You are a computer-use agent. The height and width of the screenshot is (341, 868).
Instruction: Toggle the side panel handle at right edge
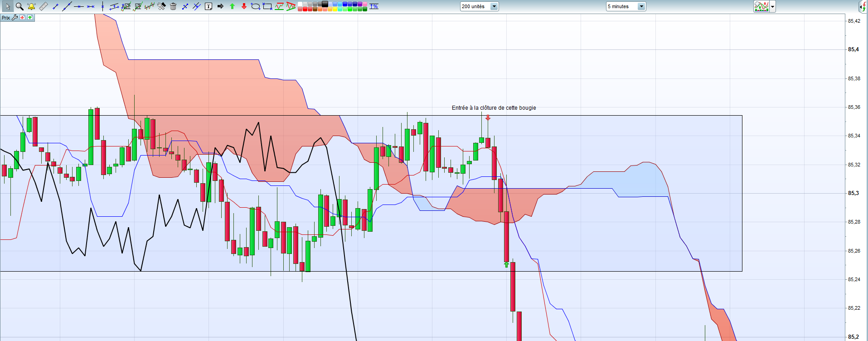tap(863, 6)
